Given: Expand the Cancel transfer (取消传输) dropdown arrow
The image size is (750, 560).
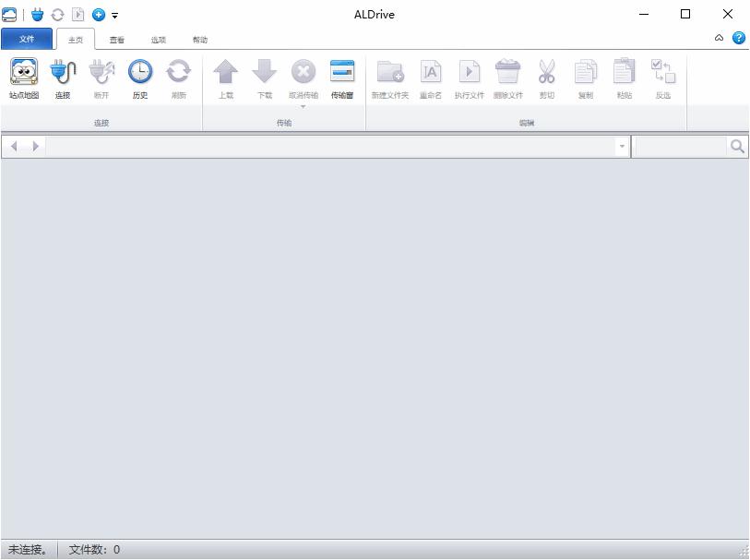Looking at the screenshot, I should [x=303, y=107].
